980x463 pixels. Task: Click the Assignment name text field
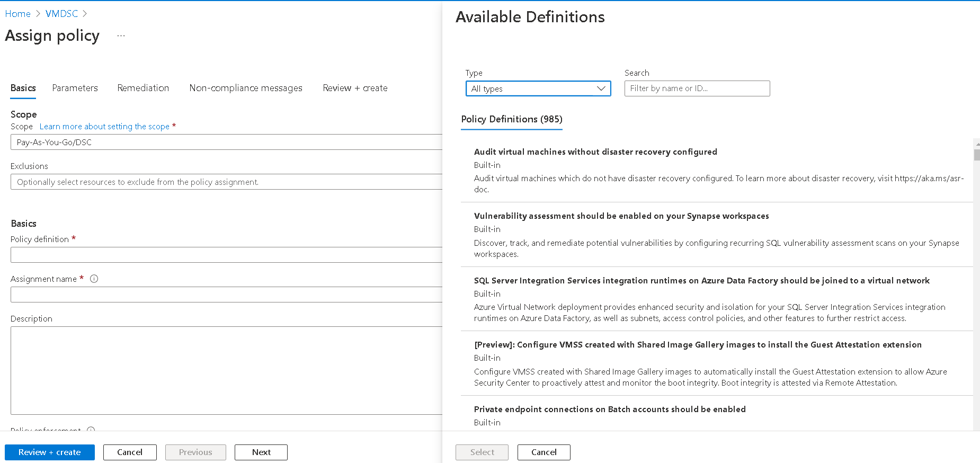point(226,295)
